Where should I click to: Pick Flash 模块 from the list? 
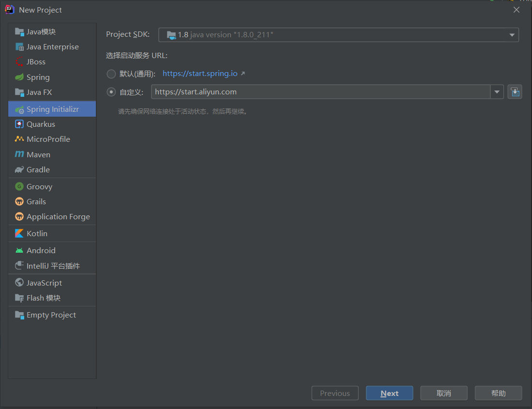click(x=52, y=298)
